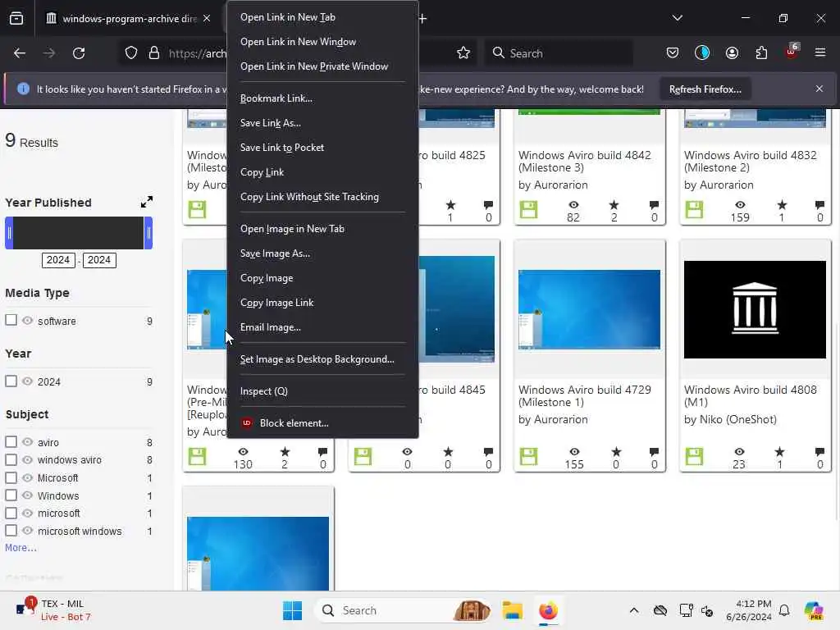Open File Explorer from the taskbar
The height and width of the screenshot is (630, 840).
coord(512,610)
